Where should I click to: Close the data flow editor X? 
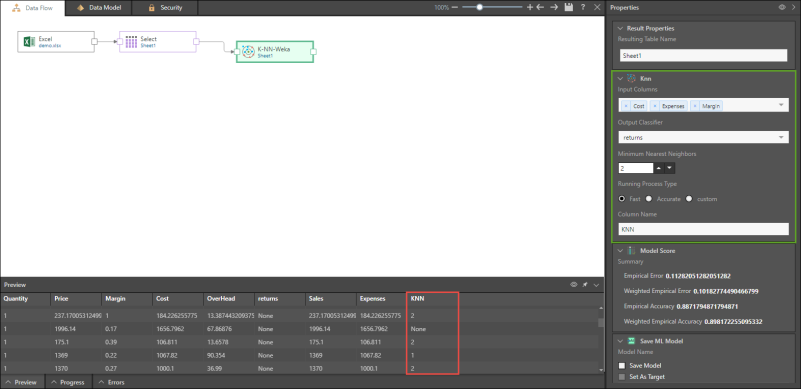point(597,8)
